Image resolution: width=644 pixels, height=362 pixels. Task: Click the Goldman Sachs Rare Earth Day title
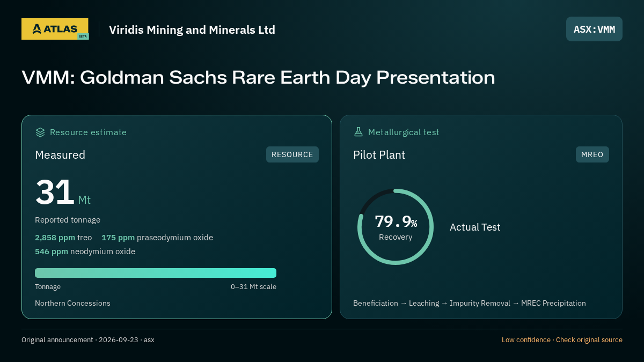pyautogui.click(x=258, y=77)
